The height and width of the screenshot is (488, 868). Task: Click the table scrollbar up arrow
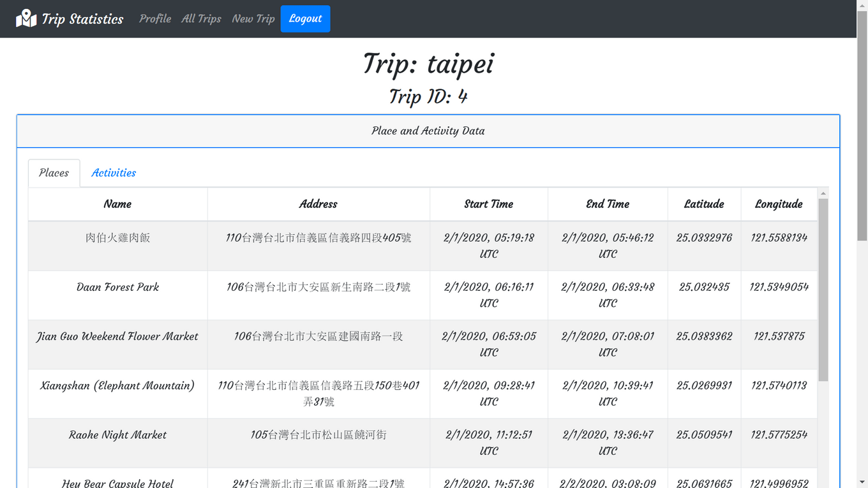click(823, 193)
